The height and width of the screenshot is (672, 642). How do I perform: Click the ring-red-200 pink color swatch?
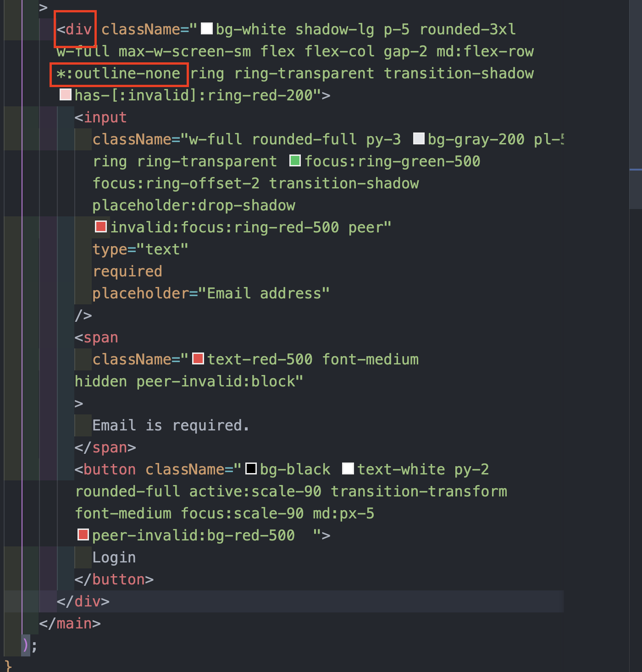(66, 94)
